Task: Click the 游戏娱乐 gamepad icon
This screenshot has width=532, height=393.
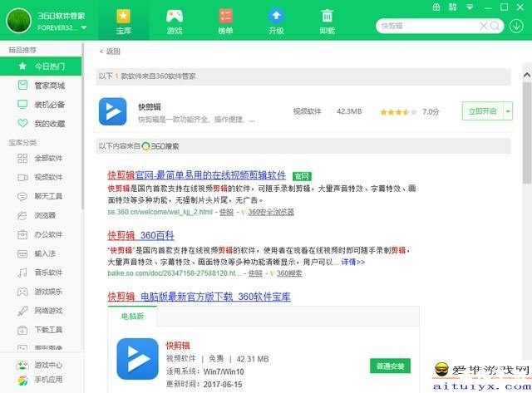Action: (22, 292)
